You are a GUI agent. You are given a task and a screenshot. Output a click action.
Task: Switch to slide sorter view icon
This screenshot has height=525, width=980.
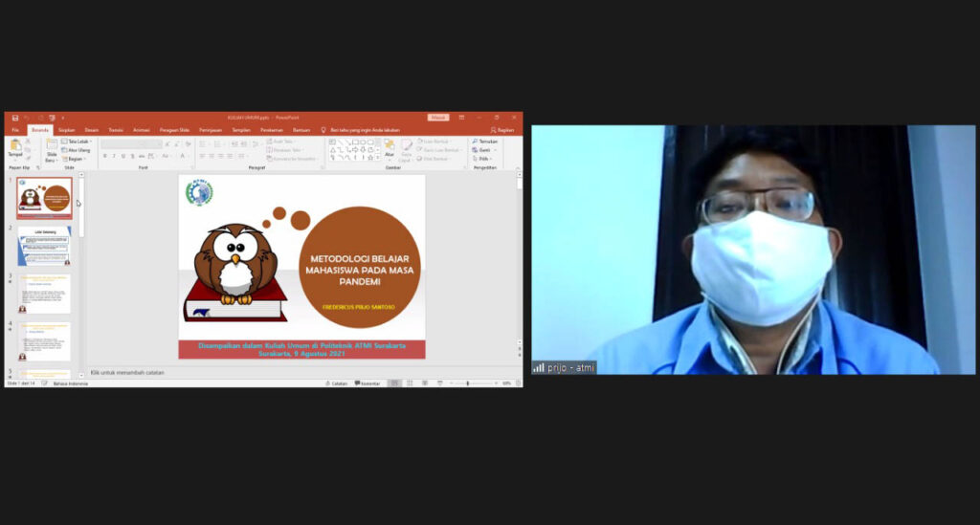click(410, 383)
